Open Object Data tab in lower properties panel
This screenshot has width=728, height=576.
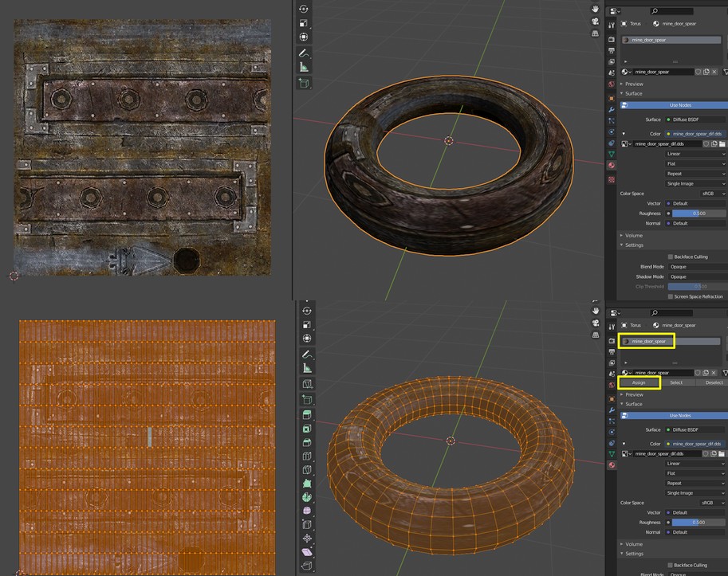(x=612, y=454)
